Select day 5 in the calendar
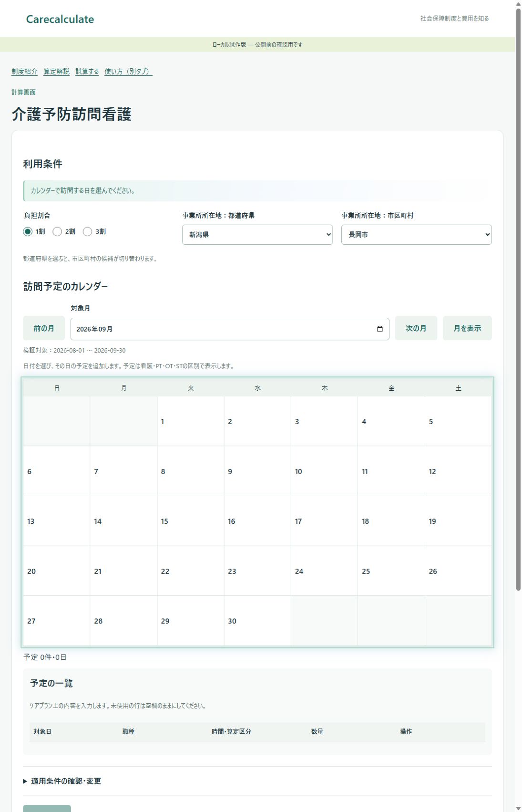The width and height of the screenshot is (522, 812). tap(458, 421)
